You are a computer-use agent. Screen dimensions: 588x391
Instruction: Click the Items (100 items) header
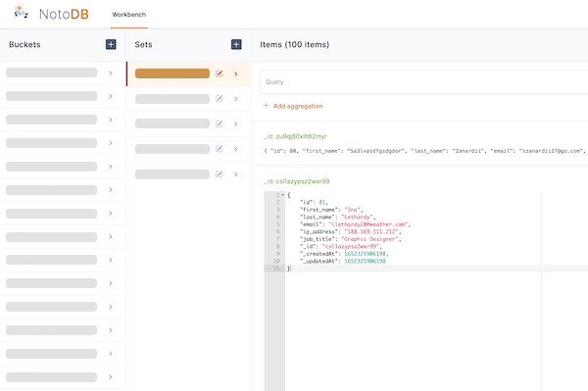click(294, 45)
